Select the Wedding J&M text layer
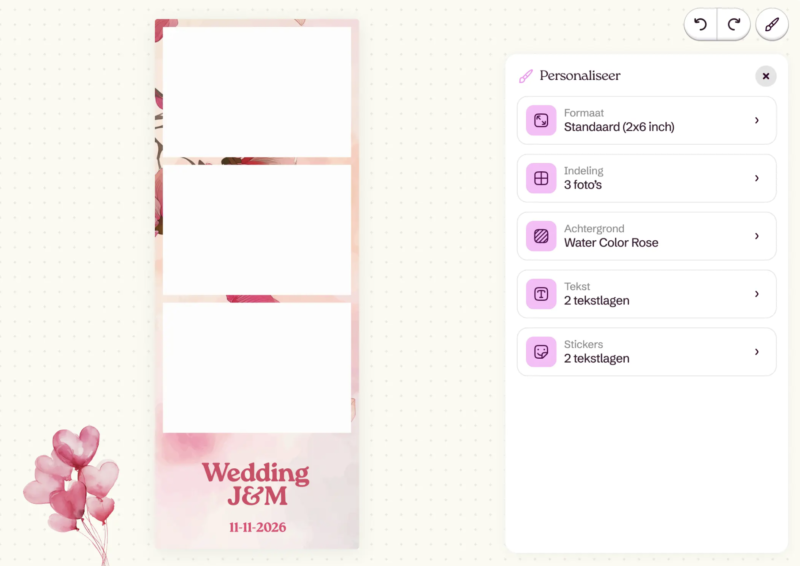The image size is (800, 566). (x=256, y=484)
